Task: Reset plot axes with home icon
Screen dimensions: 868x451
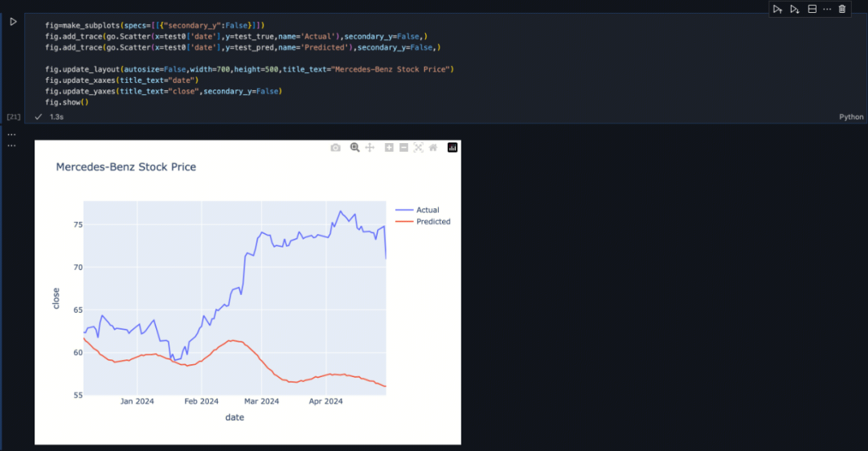Action: [x=433, y=148]
